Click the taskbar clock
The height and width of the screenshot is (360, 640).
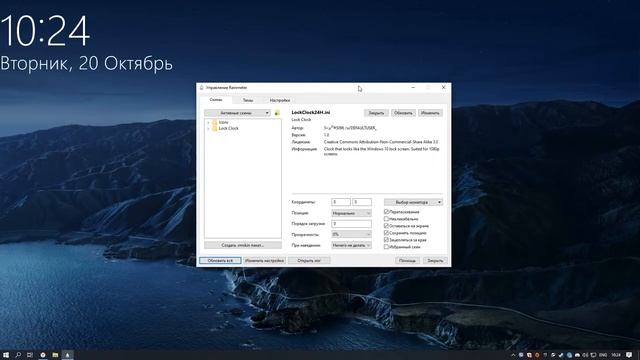coord(616,355)
